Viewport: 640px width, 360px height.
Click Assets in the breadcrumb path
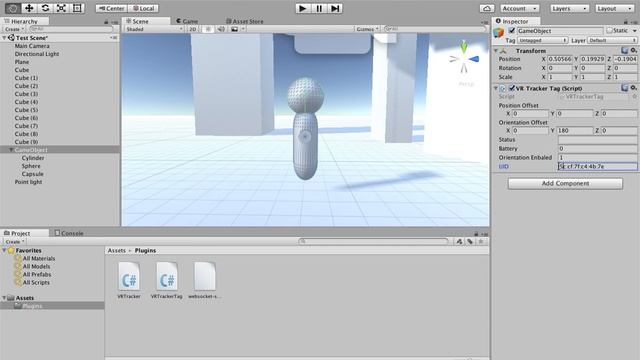(117, 250)
